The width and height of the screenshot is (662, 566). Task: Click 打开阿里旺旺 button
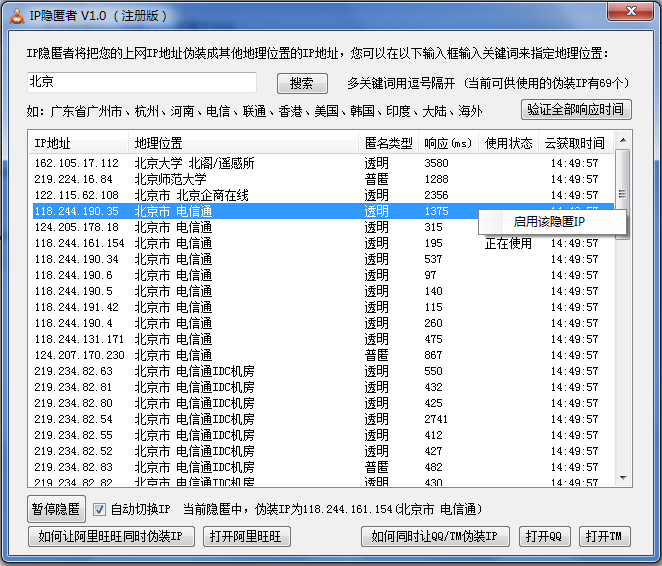(x=247, y=536)
